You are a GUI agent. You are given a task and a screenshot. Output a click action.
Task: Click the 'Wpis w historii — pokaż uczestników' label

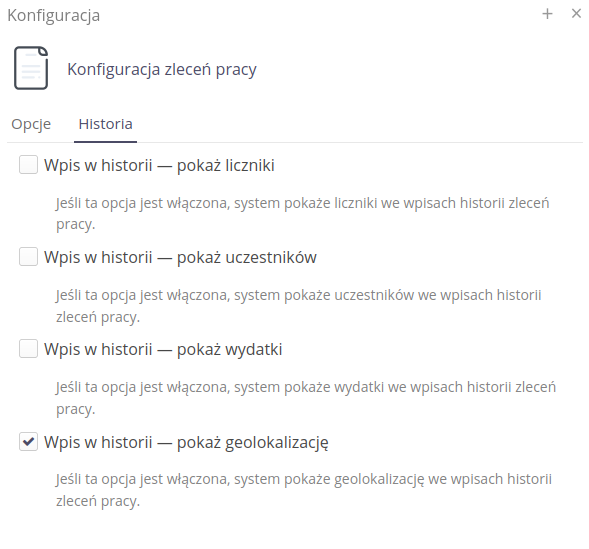click(180, 258)
